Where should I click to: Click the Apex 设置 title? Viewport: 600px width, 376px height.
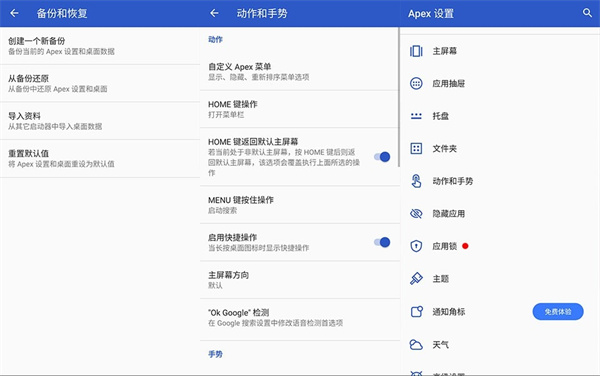tap(431, 13)
